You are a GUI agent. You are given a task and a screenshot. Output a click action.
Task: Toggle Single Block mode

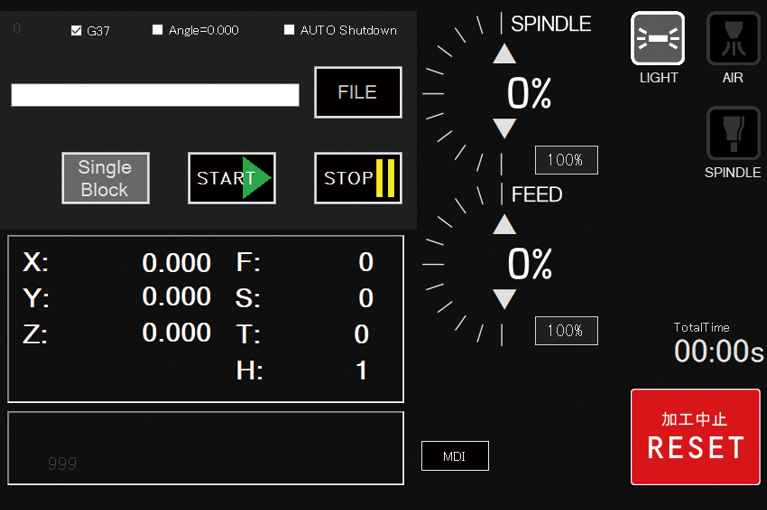105,178
